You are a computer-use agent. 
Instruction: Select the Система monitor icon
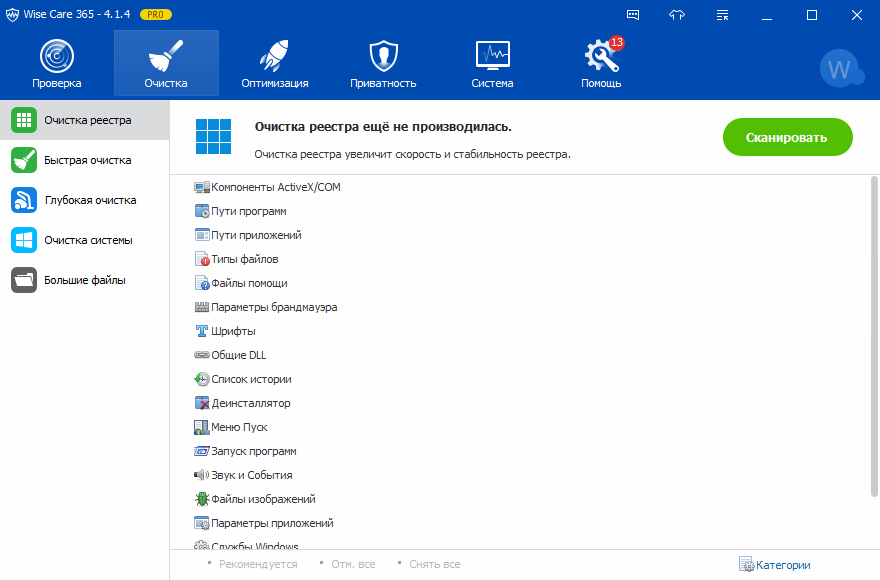[x=492, y=56]
